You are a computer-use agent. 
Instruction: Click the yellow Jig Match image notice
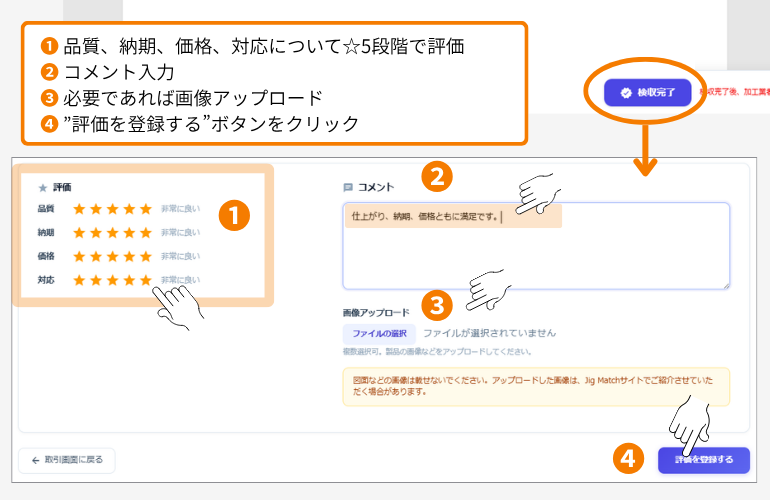[x=536, y=387]
